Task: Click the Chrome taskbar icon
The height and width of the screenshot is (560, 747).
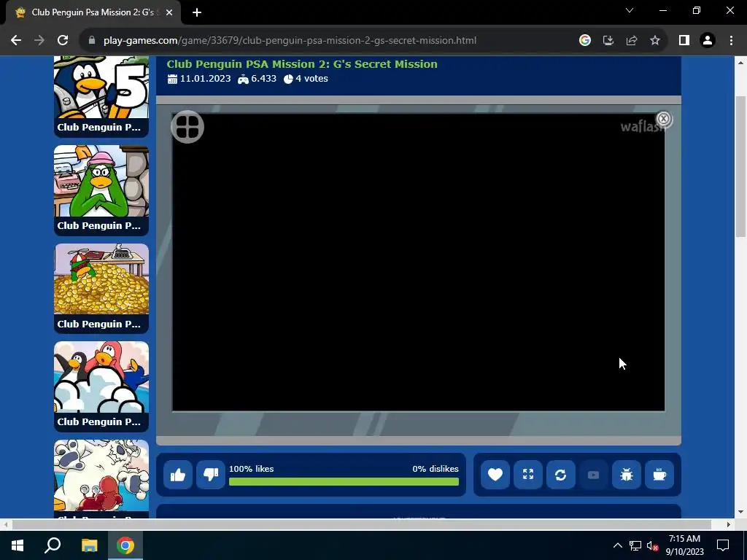Action: [125, 545]
